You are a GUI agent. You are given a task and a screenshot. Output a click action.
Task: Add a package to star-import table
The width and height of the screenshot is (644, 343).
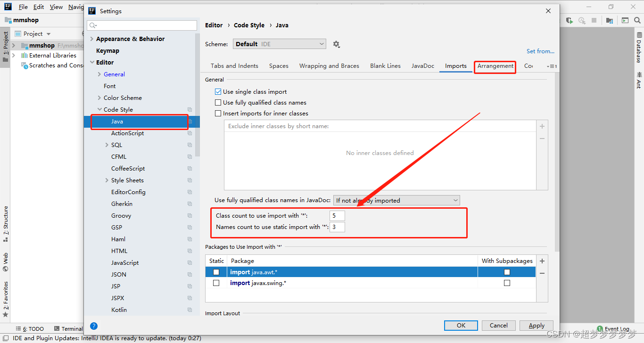point(542,261)
